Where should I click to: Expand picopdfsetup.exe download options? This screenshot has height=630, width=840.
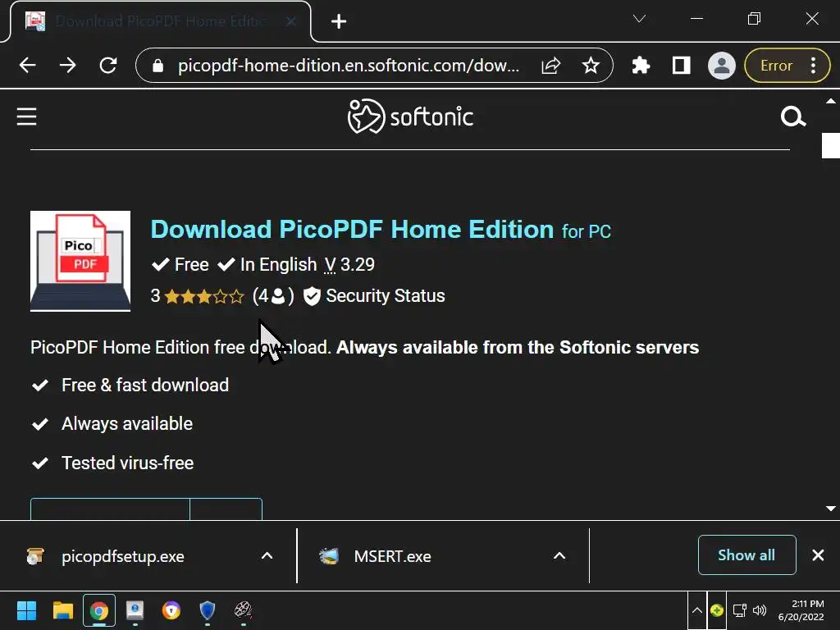[267, 555]
